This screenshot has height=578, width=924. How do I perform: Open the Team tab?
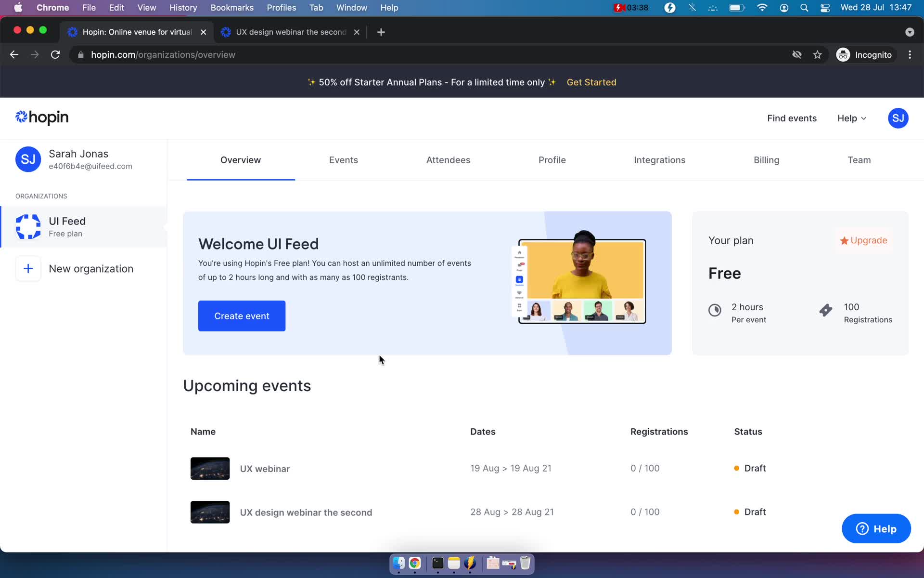(859, 160)
